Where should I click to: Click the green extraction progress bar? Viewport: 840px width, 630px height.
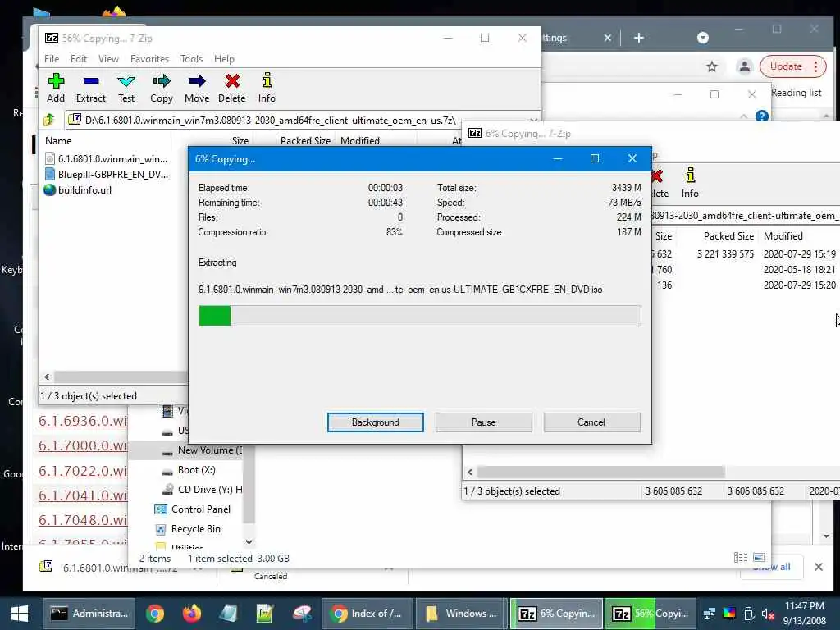[x=420, y=316]
